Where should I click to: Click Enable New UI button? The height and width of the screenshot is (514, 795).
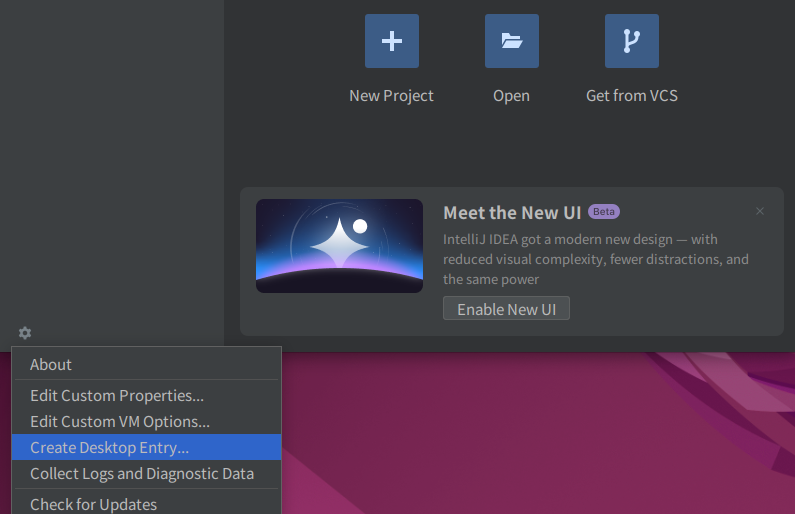506,308
